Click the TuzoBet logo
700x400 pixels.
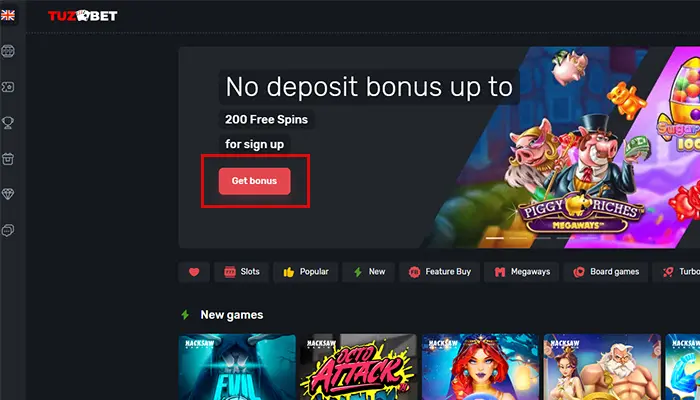(83, 16)
